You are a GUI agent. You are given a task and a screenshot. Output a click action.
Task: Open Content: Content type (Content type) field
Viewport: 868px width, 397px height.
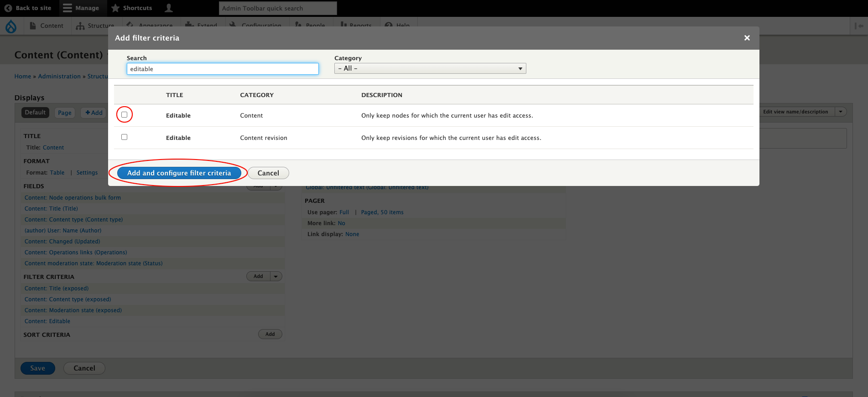coord(74,220)
